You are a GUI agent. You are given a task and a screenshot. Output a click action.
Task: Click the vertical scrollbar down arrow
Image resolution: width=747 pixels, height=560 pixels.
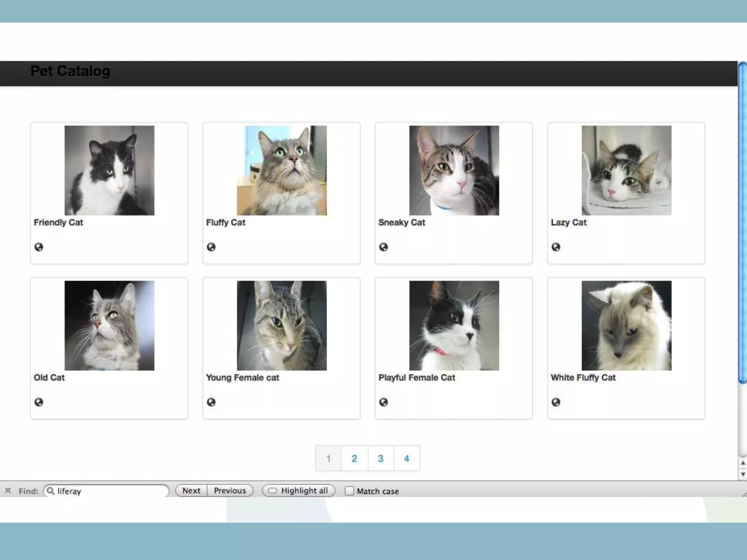pyautogui.click(x=743, y=474)
